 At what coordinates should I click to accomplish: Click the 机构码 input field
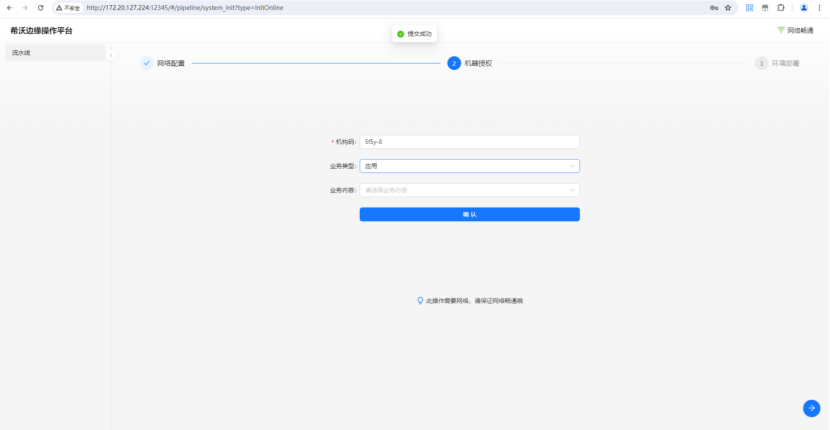[x=469, y=142]
